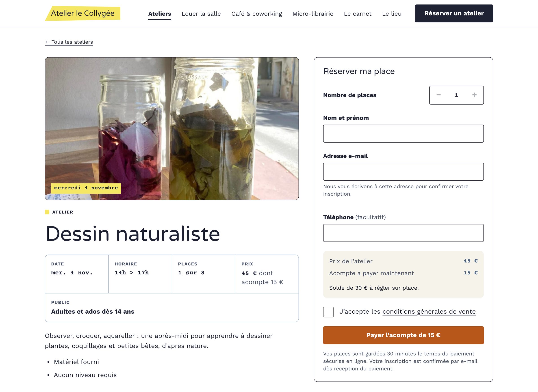The image size is (538, 392).
Task: Click the 1 sur 8 places value
Action: tap(191, 273)
